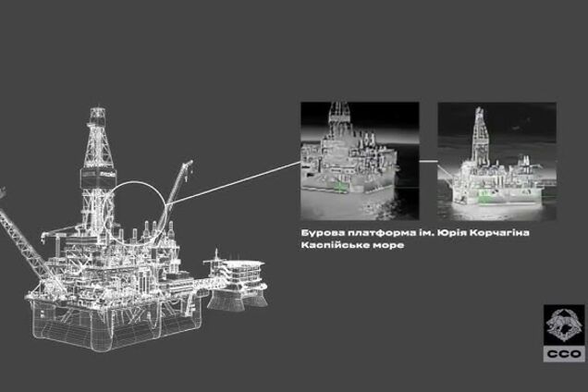Image resolution: width=588 pixels, height=392 pixels.
Task: Click the 'Каспійське море' caption line
Action: tap(339, 250)
